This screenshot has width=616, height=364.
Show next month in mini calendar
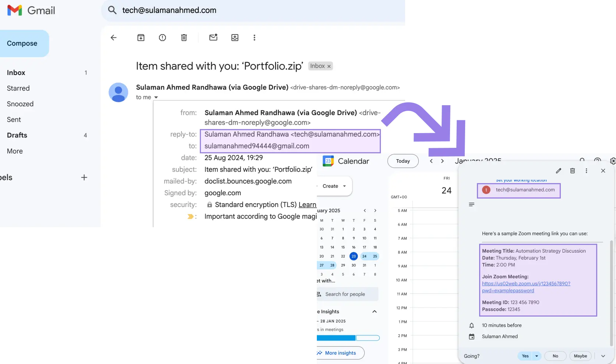[x=375, y=211]
